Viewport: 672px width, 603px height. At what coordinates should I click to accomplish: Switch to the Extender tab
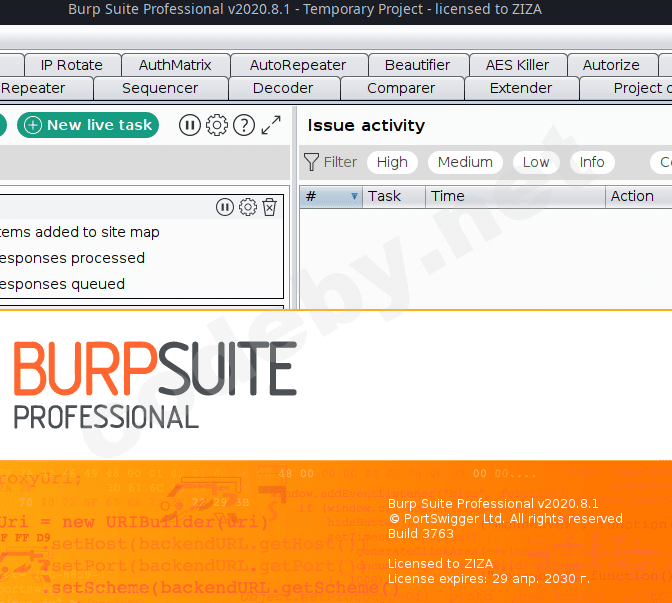(x=521, y=88)
